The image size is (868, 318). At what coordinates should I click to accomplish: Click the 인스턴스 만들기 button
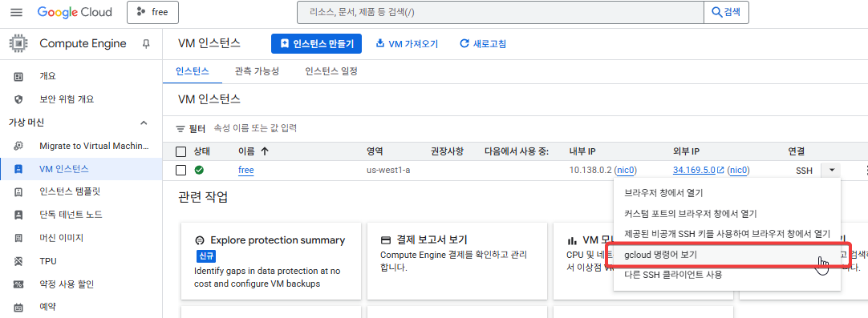point(316,44)
